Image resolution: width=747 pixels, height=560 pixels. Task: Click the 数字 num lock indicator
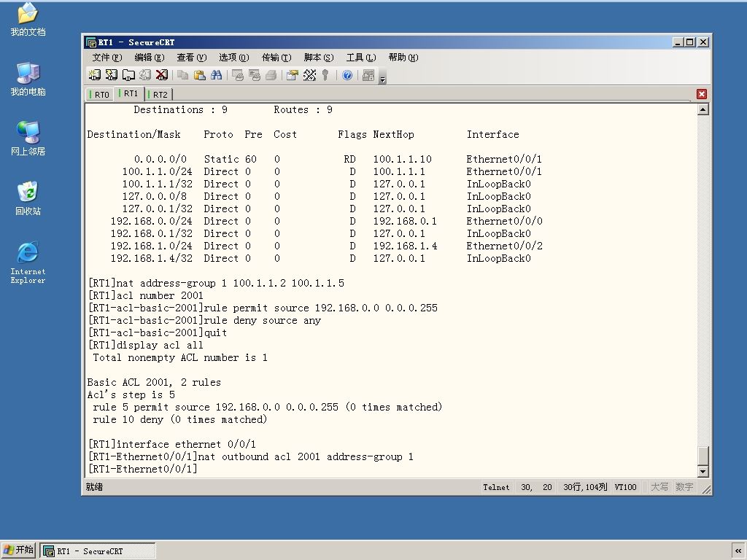(x=684, y=487)
